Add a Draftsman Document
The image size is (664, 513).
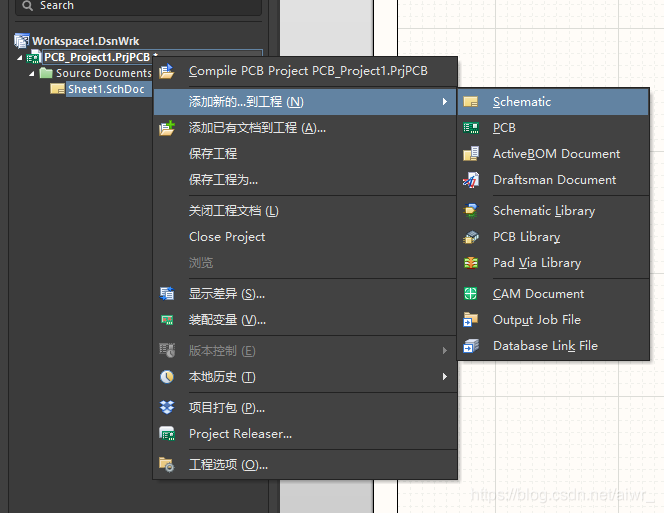pyautogui.click(x=553, y=180)
